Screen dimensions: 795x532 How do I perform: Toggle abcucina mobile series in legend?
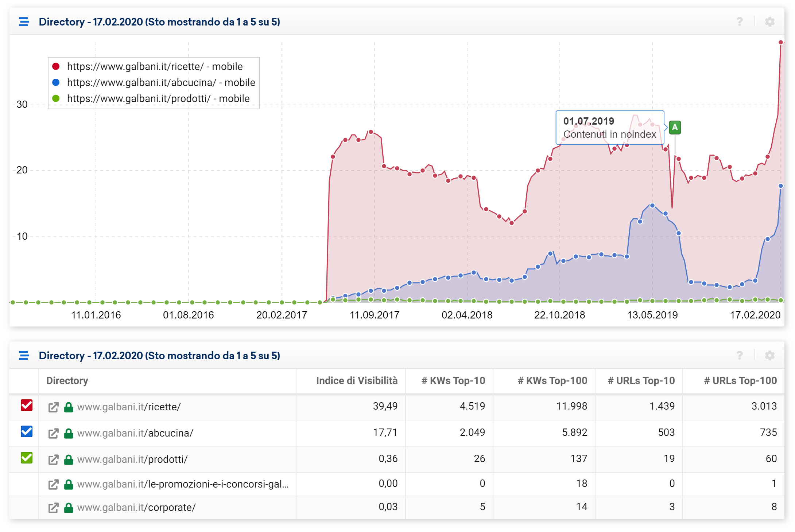(154, 83)
